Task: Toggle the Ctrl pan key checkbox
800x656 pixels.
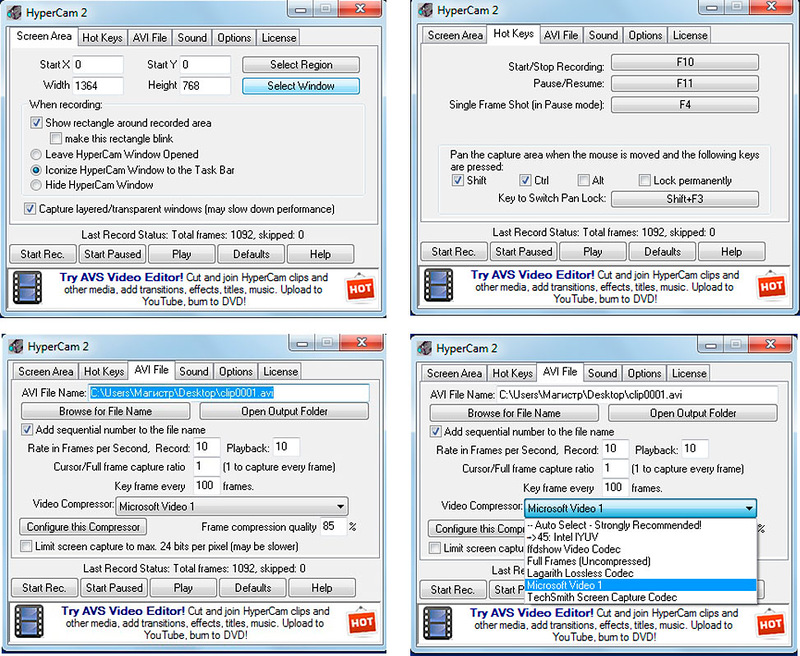Action: click(x=525, y=180)
